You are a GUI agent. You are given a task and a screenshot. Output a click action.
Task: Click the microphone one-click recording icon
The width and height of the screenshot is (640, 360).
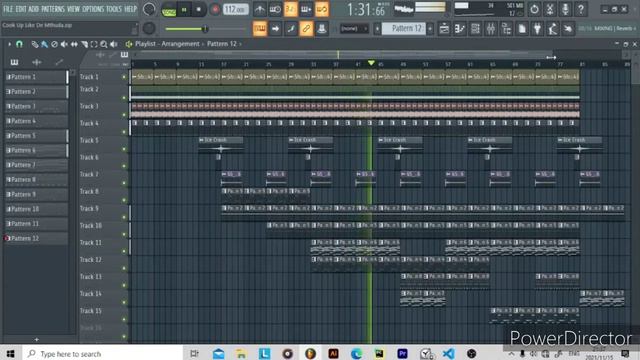point(565,9)
